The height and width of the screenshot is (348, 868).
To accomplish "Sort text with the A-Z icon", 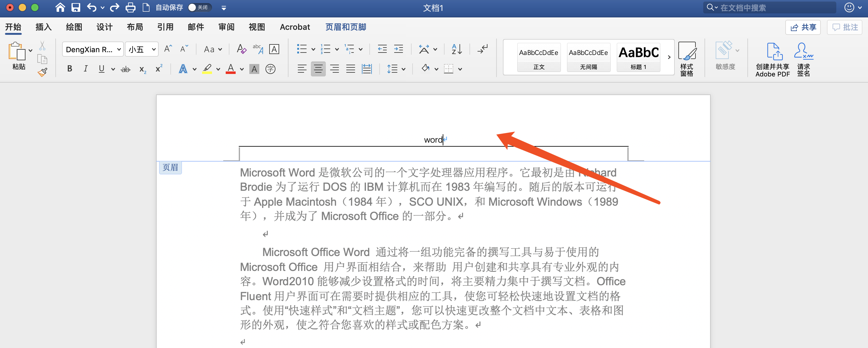I will point(457,49).
